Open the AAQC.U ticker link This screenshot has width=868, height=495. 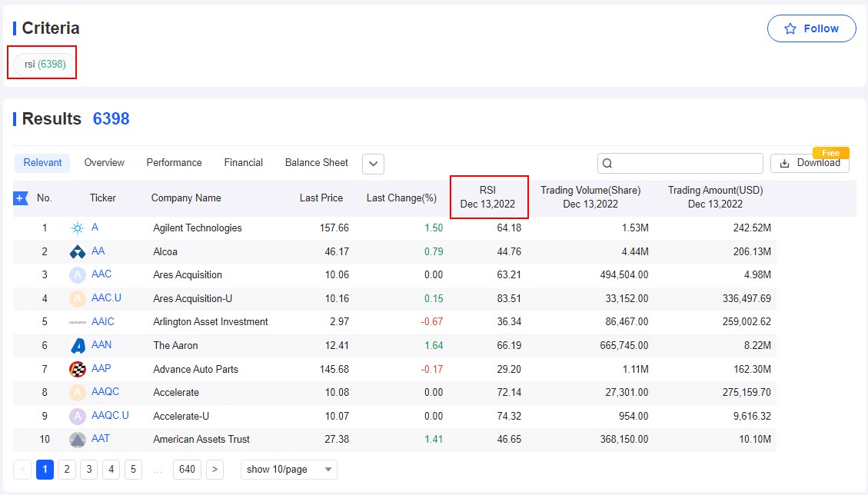pyautogui.click(x=110, y=416)
